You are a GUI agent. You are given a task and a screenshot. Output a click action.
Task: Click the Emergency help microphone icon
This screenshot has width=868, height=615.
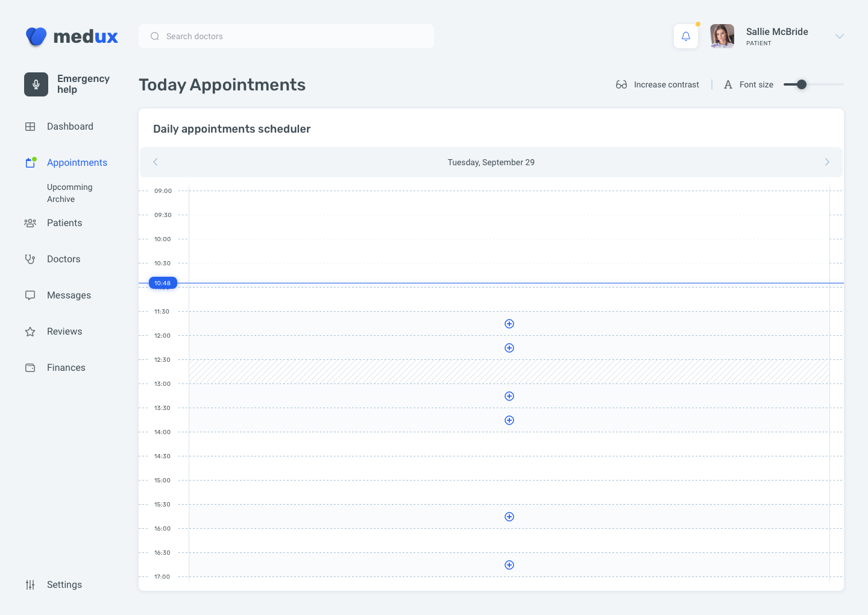pyautogui.click(x=36, y=84)
